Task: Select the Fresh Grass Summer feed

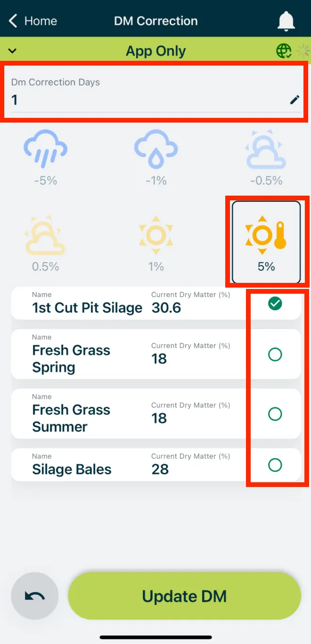Action: pos(276,414)
